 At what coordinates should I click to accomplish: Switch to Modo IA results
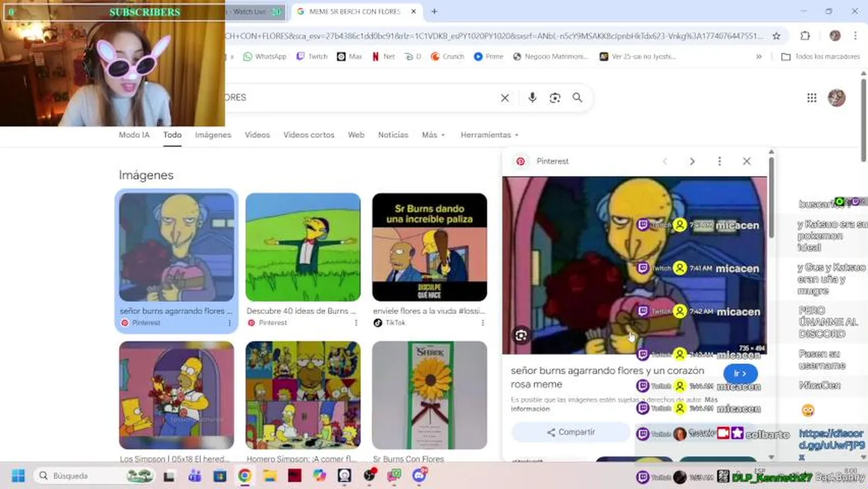coord(134,134)
